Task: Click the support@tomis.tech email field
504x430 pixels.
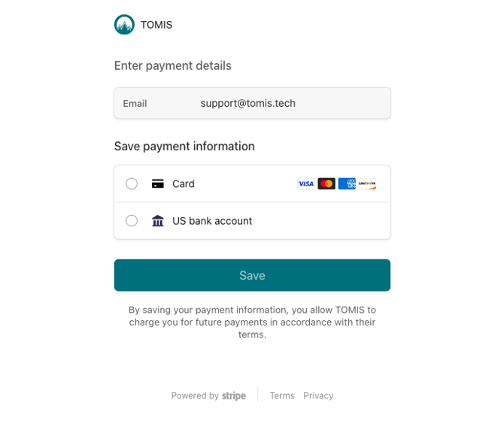Action: click(248, 103)
